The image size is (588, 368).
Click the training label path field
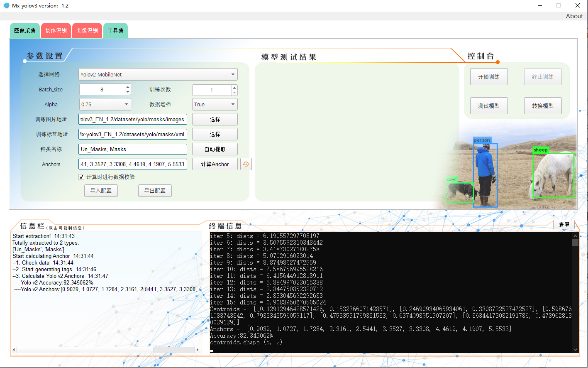point(133,134)
